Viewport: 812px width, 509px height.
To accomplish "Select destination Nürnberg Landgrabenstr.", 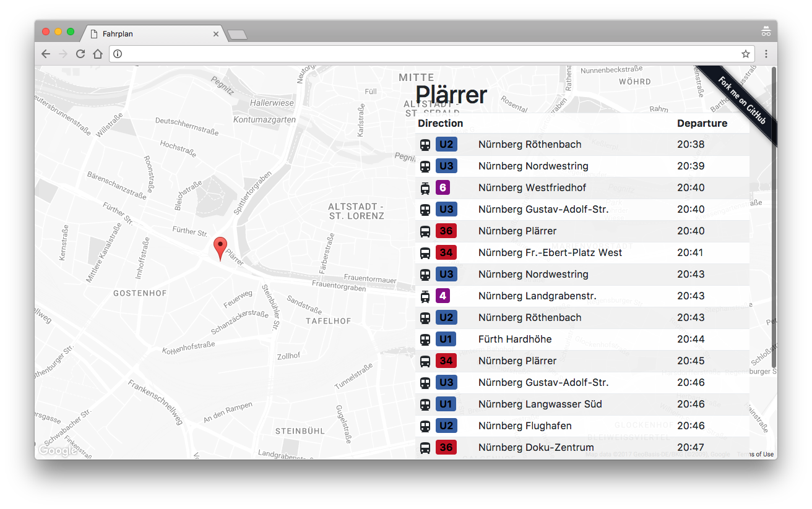I will point(537,296).
